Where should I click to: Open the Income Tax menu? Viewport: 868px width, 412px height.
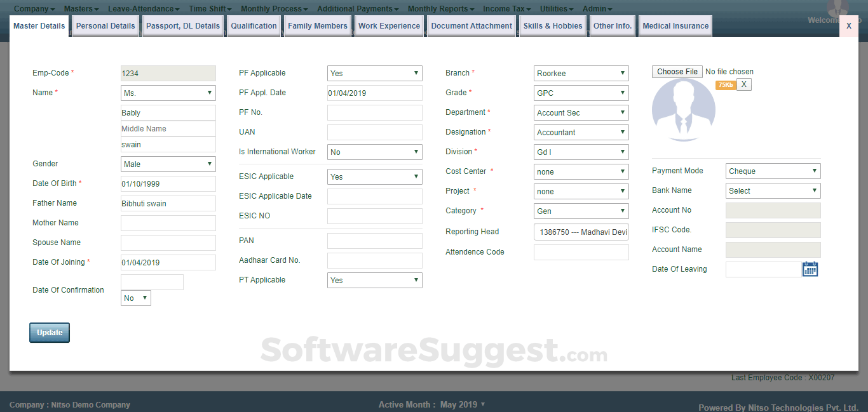pos(507,9)
